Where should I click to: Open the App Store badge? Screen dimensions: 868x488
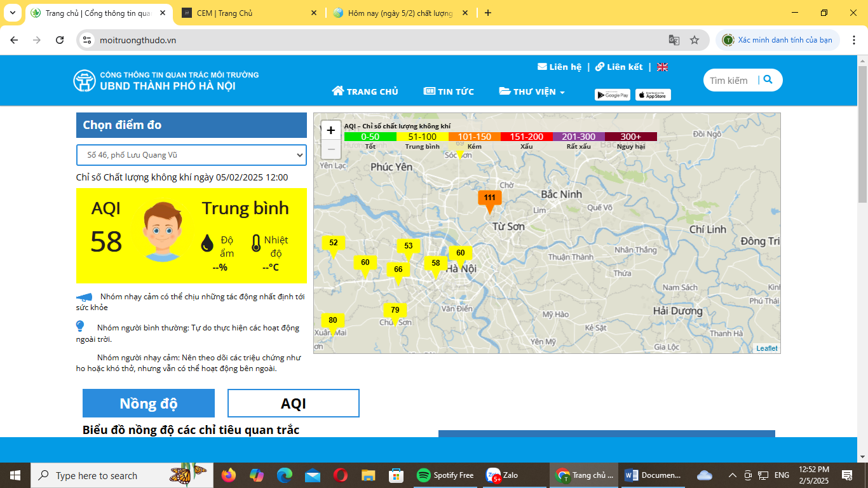pyautogui.click(x=653, y=95)
